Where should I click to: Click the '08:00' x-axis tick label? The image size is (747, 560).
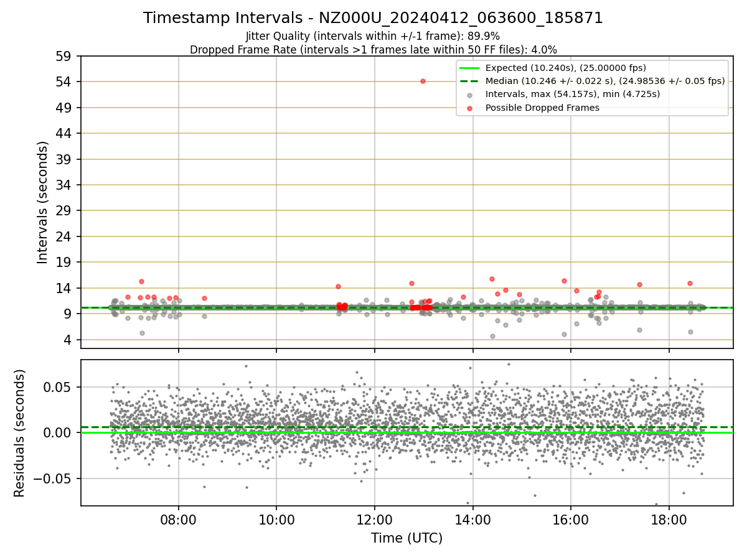pos(179,519)
